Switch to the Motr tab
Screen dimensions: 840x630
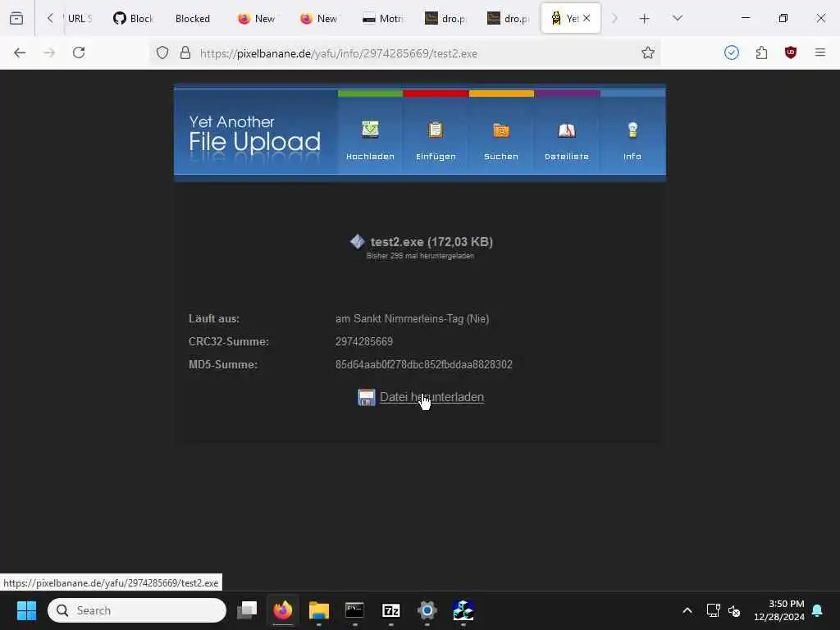click(382, 19)
